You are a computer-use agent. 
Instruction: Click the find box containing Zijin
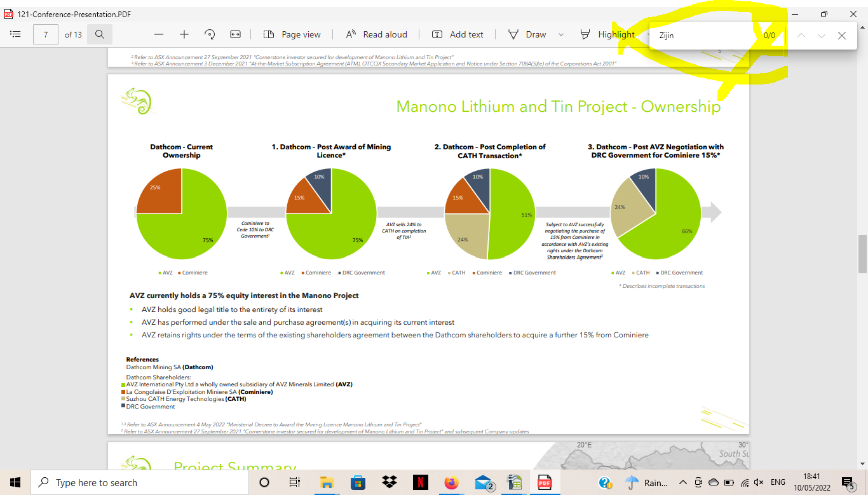[705, 36]
